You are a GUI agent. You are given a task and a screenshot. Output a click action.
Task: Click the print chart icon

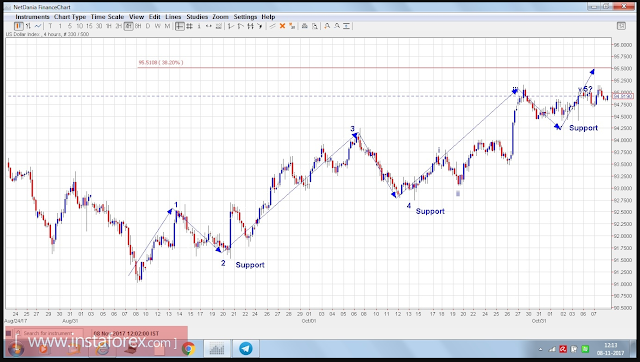point(304,26)
